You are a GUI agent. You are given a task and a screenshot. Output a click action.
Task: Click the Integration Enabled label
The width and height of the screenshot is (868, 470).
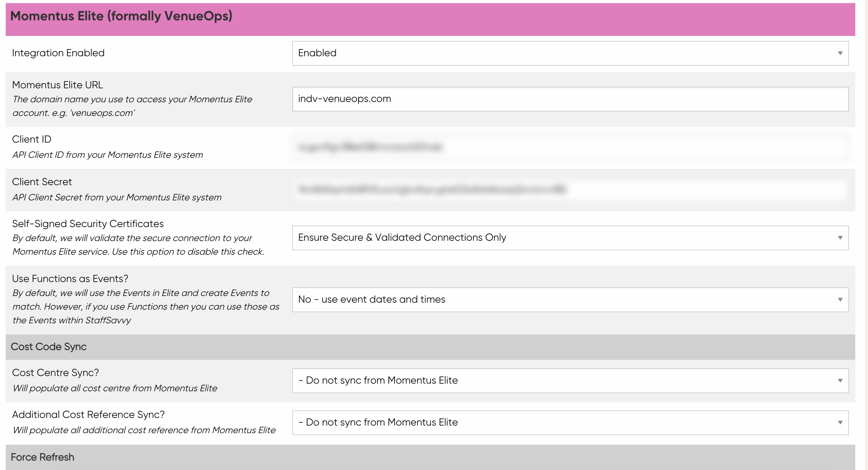[58, 53]
